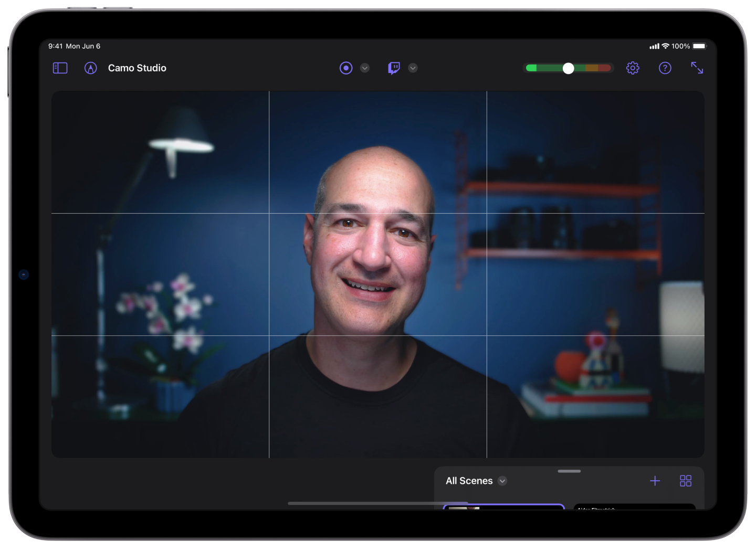Click the Twitch streaming icon
Viewport: 756px width, 550px height.
[x=394, y=68]
